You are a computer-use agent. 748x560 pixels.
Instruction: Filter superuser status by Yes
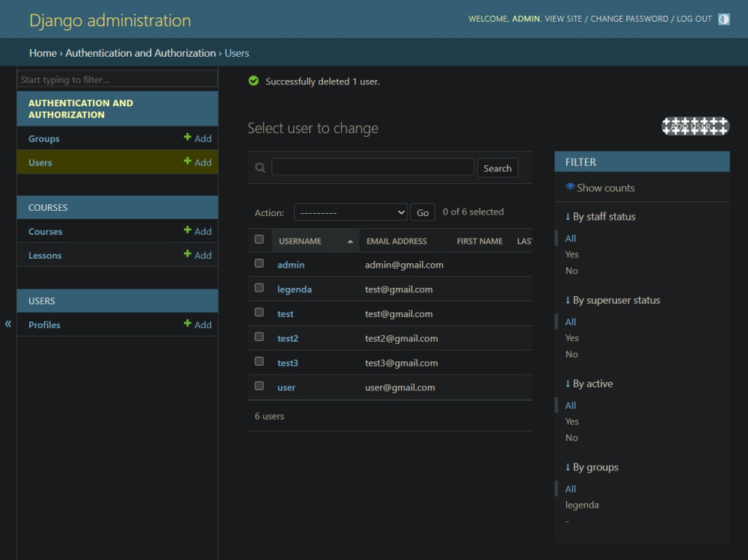coord(571,338)
